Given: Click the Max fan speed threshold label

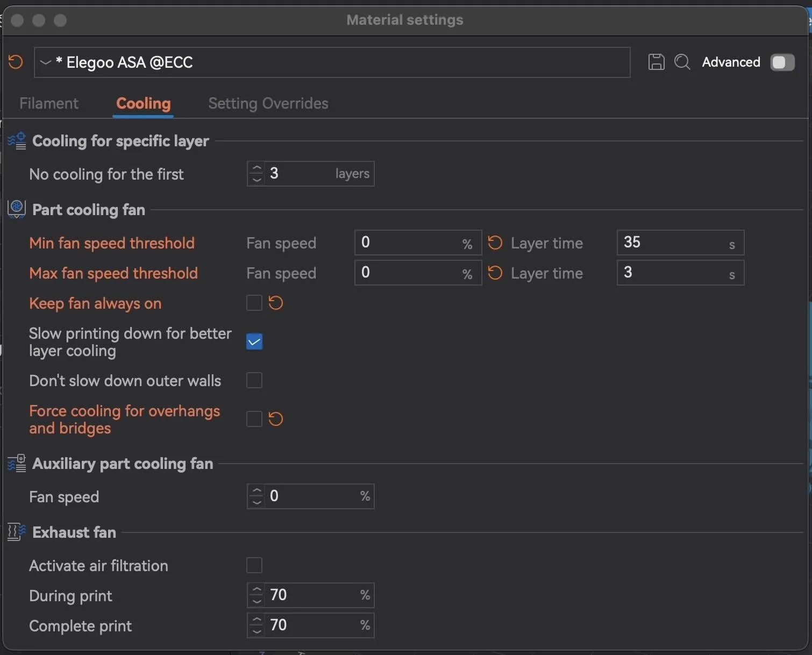Looking at the screenshot, I should 113,273.
